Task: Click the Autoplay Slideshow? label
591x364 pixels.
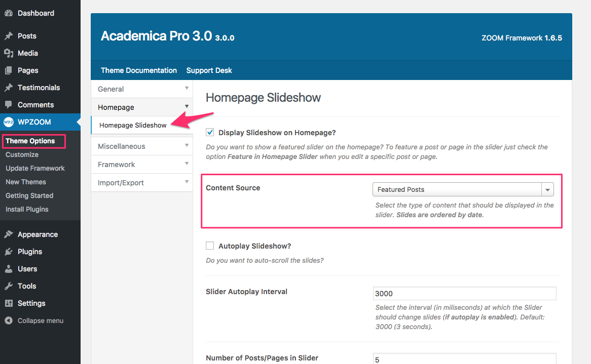Action: tap(255, 246)
